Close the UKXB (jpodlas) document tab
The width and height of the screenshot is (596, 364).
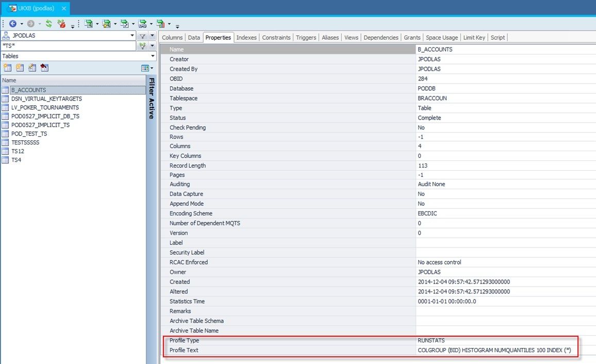(64, 8)
